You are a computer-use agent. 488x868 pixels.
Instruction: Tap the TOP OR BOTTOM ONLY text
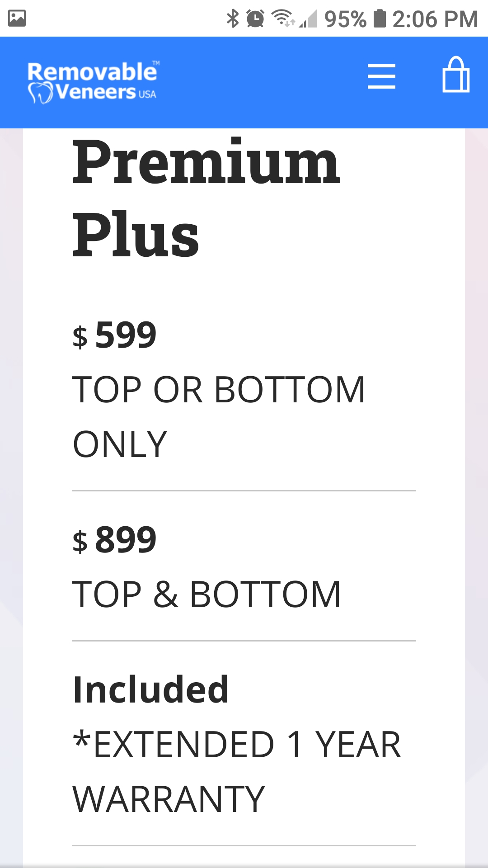tap(218, 416)
